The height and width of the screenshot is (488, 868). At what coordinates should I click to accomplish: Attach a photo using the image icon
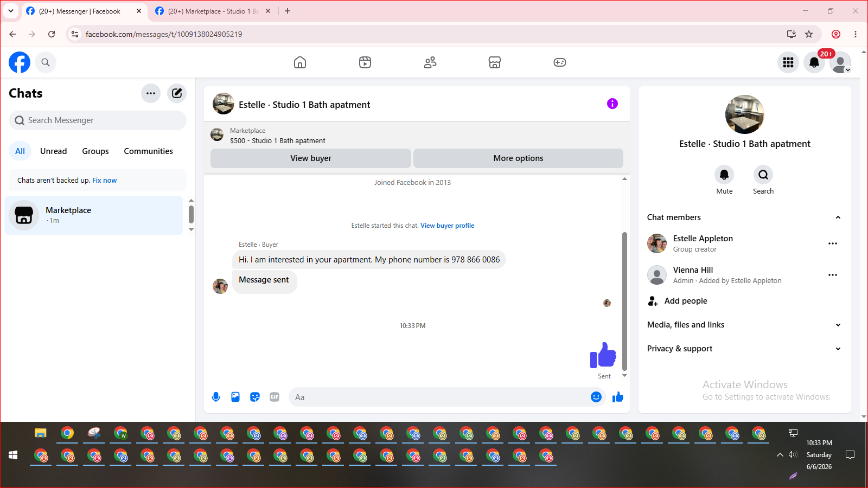point(235,397)
